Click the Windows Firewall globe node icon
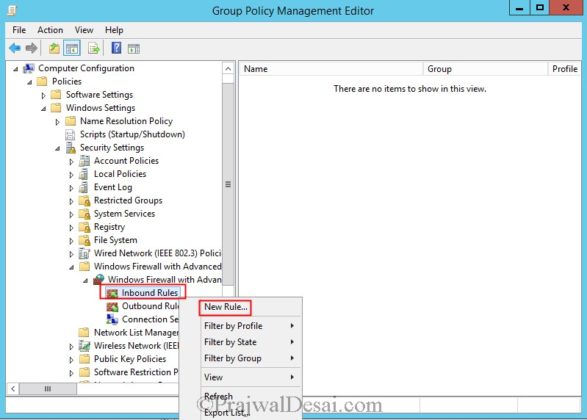Viewport: 587px width, 420px height. tap(99, 279)
